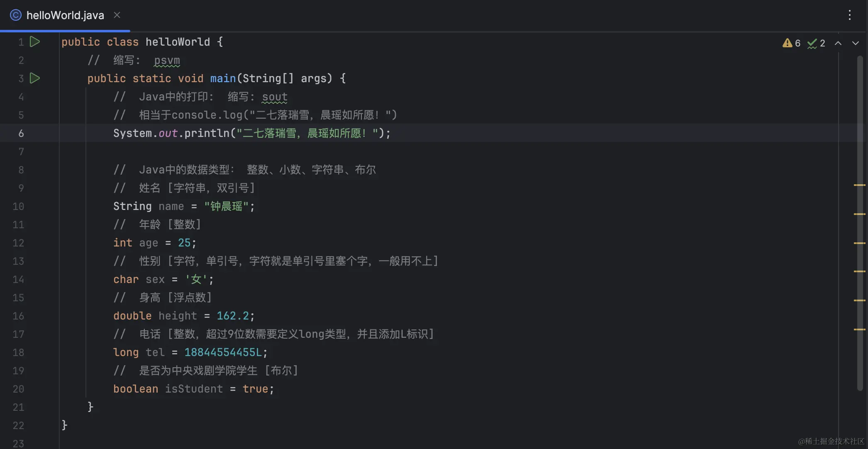Click the variable 'isStudent'
868x449 pixels.
(x=194, y=389)
